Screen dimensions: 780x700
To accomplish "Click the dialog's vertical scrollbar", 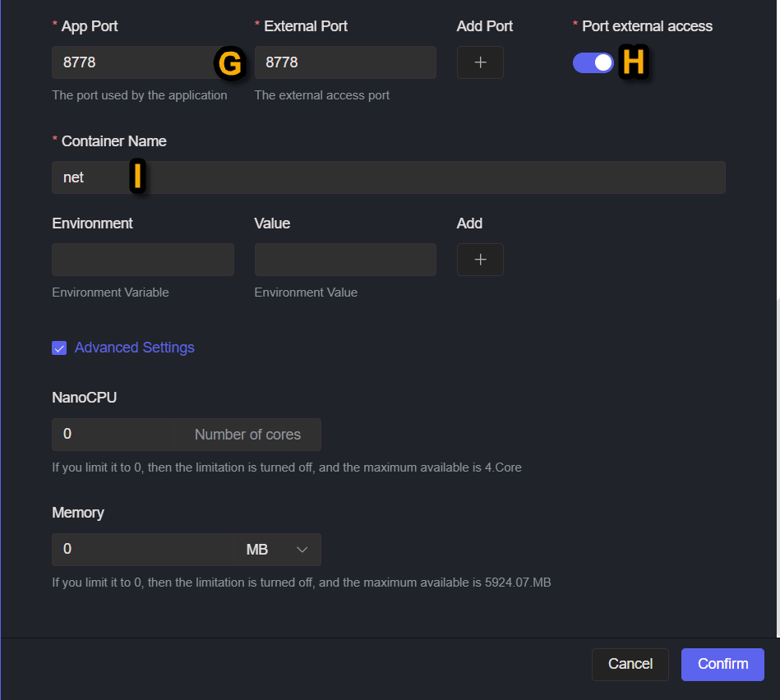I will coord(778,467).
